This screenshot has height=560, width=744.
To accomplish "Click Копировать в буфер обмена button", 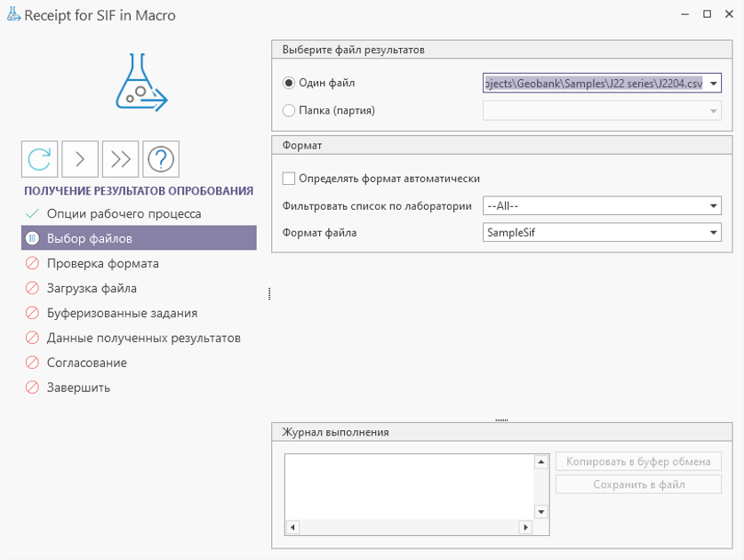I will pos(638,461).
